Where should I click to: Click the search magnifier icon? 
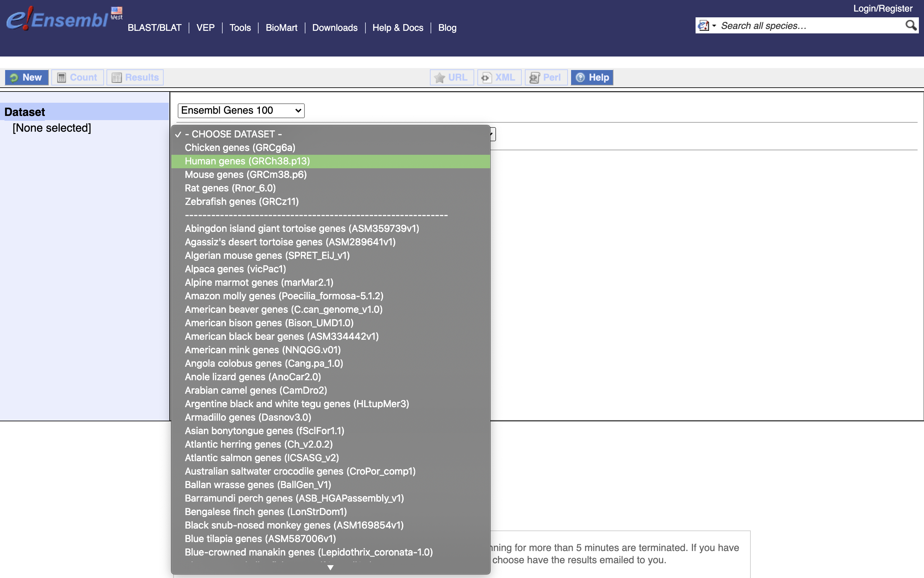pyautogui.click(x=911, y=26)
